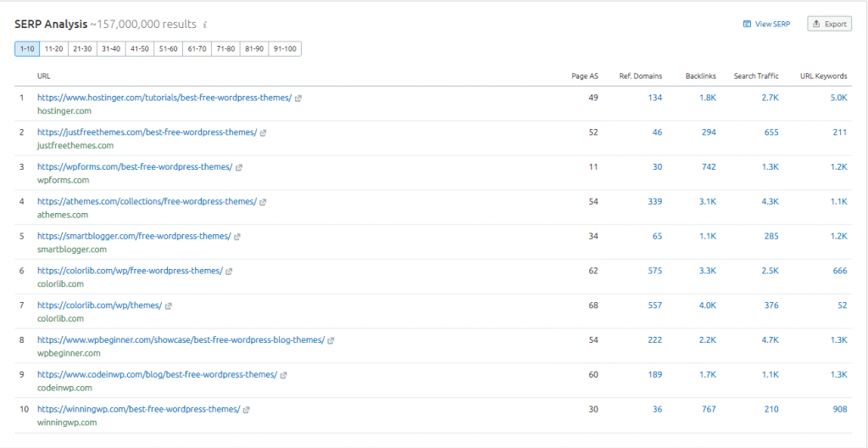
Task: Open external link icon for smartblogger.com URL
Action: click(x=238, y=237)
